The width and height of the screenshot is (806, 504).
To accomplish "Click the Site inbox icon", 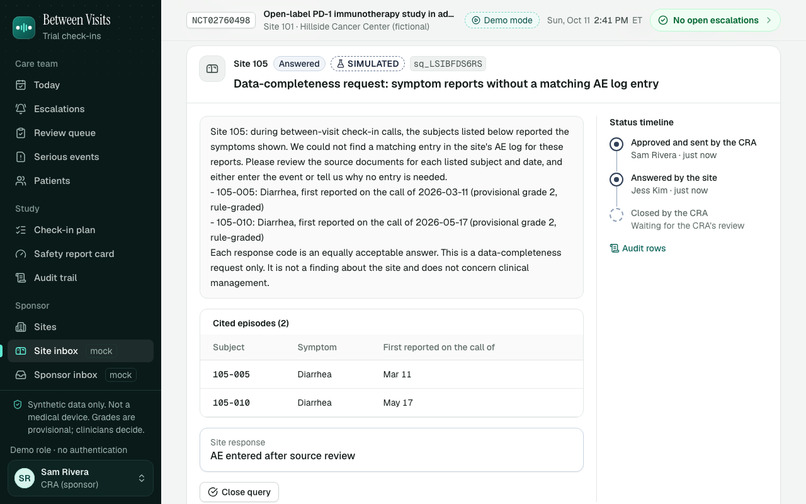I will click(21, 351).
